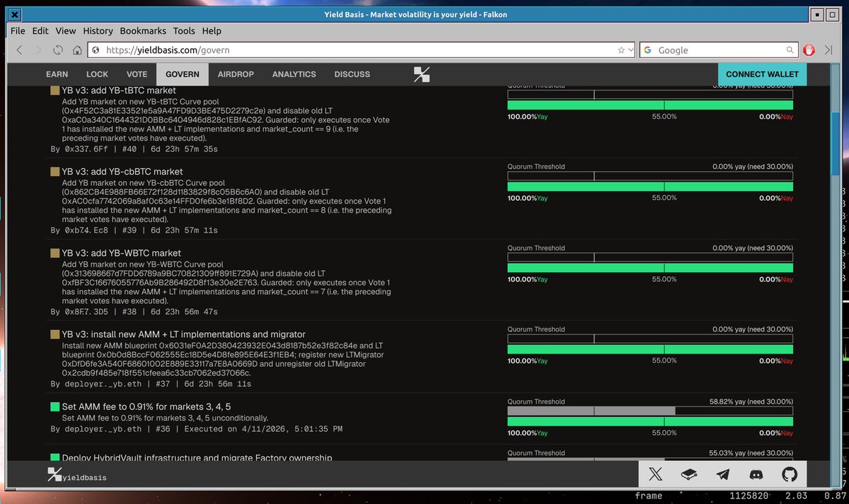This screenshot has width=849, height=504.
Task: Open the Telegram icon in the footer
Action: [x=722, y=475]
